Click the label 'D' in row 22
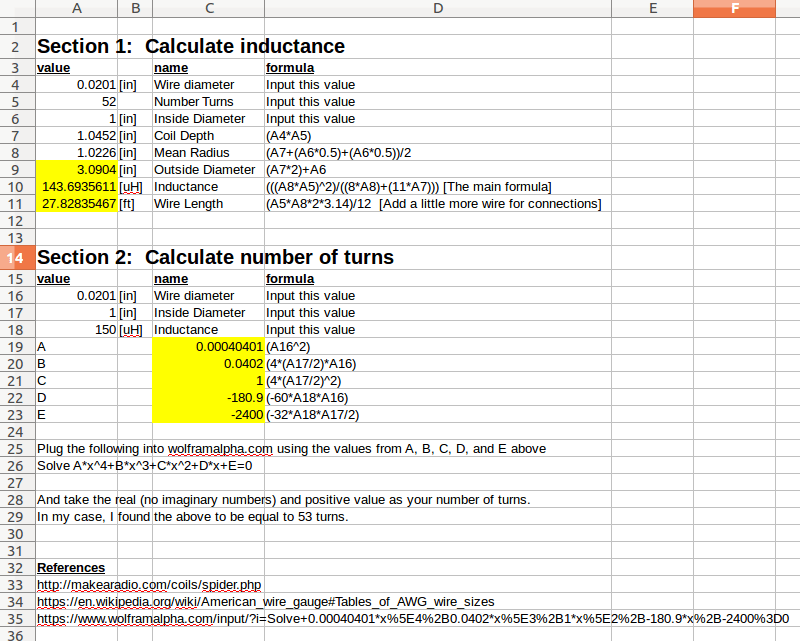Image resolution: width=800 pixels, height=641 pixels. pyautogui.click(x=41, y=398)
